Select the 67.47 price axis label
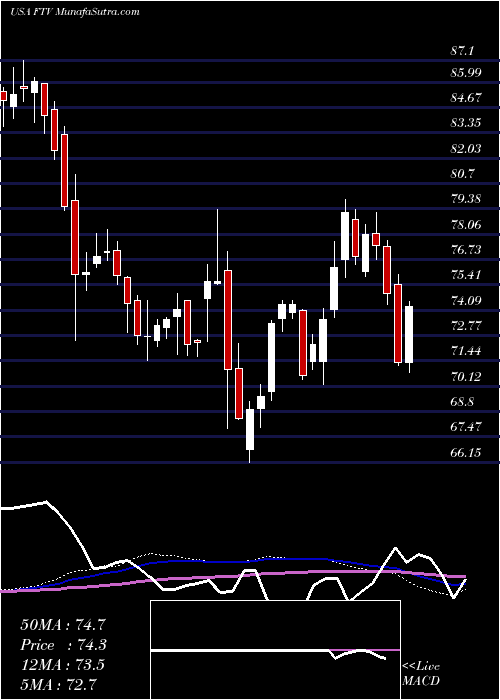500x700 pixels. (x=467, y=426)
